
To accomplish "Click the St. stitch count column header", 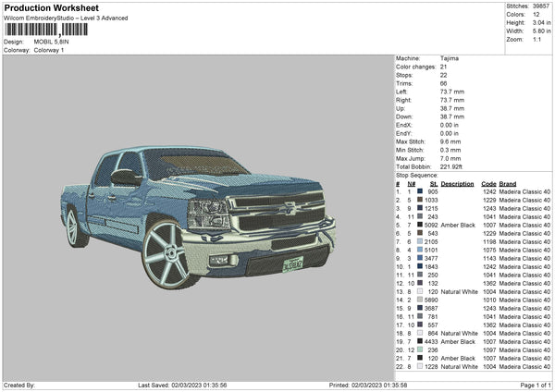I will (434, 183).
